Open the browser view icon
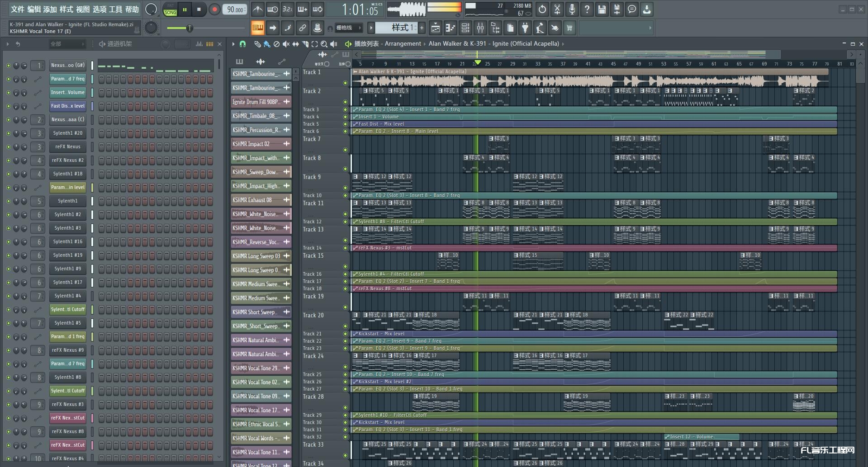The image size is (868, 467). tap(495, 28)
